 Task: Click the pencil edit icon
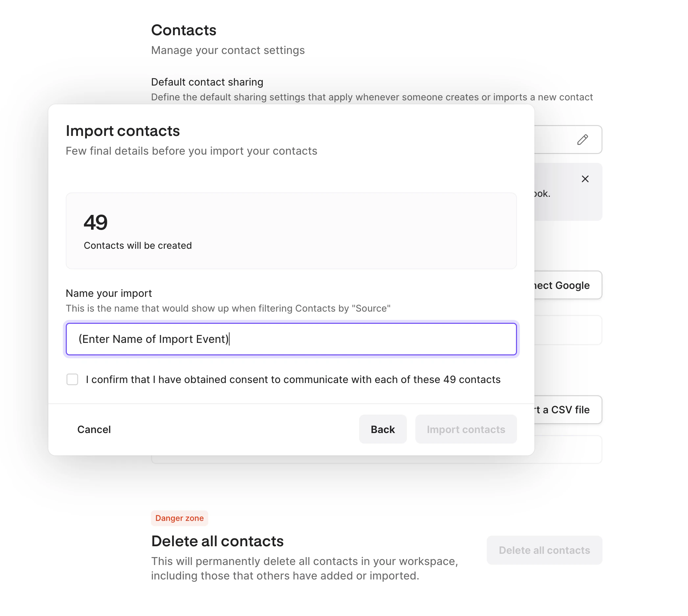pyautogui.click(x=583, y=140)
